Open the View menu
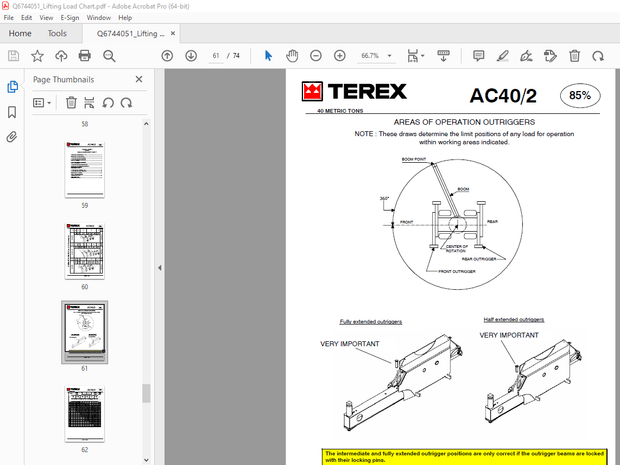Image resolution: width=620 pixels, height=465 pixels. tap(46, 18)
